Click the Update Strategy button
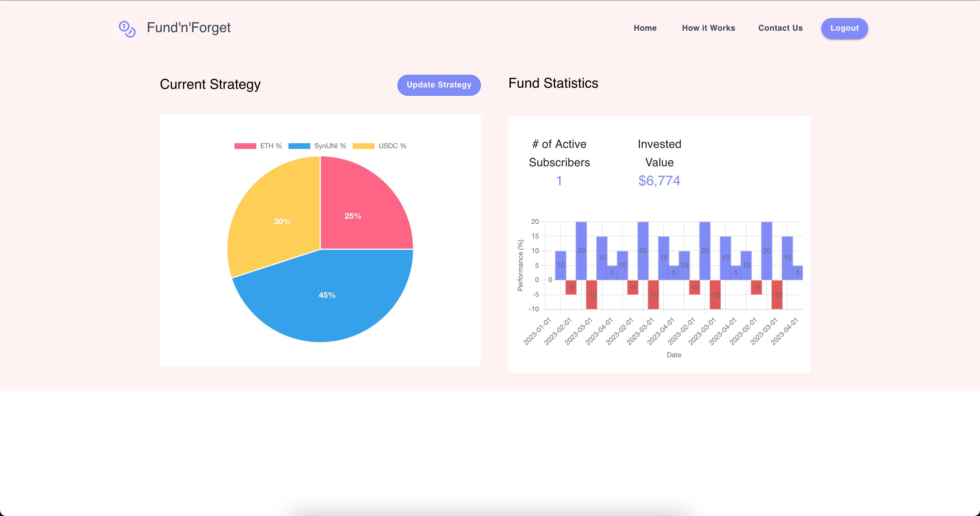980x516 pixels. 439,85
